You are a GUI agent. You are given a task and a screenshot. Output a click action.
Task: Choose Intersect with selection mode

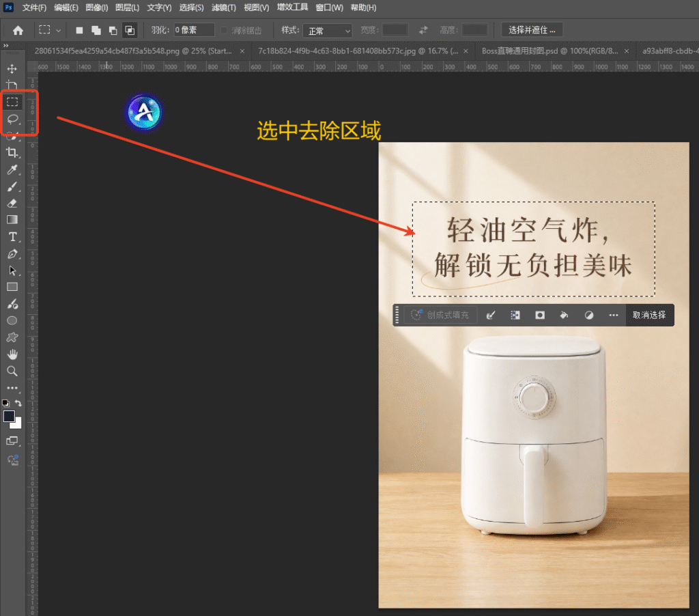click(130, 30)
